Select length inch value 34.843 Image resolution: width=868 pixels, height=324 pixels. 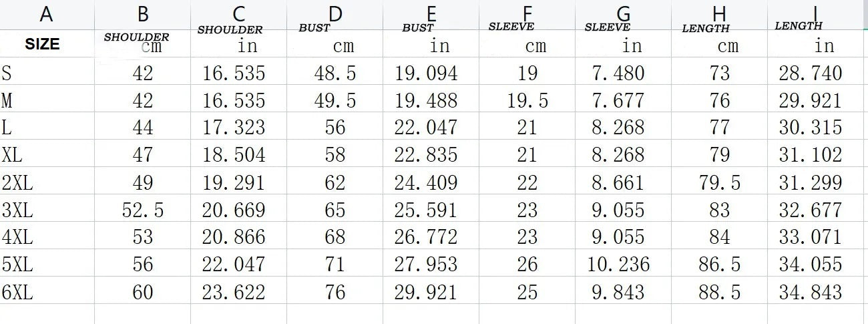point(811,292)
